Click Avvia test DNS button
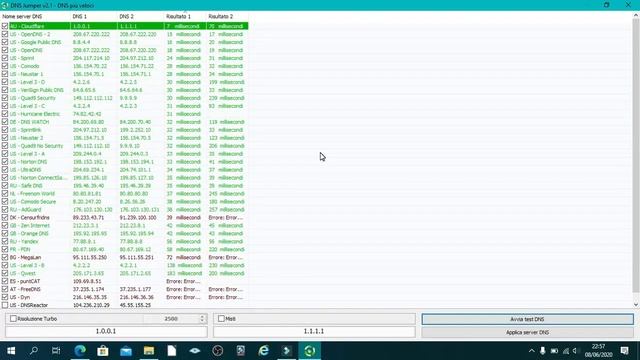640x360 pixels. [527, 319]
